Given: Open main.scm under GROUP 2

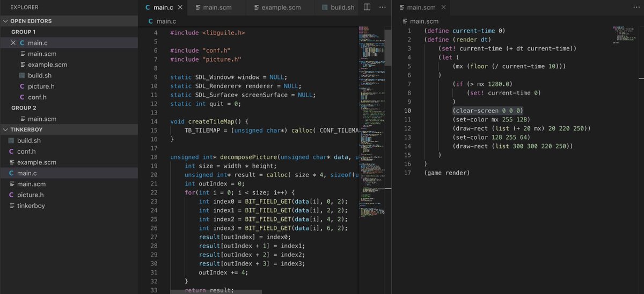Looking at the screenshot, I should click(x=42, y=119).
